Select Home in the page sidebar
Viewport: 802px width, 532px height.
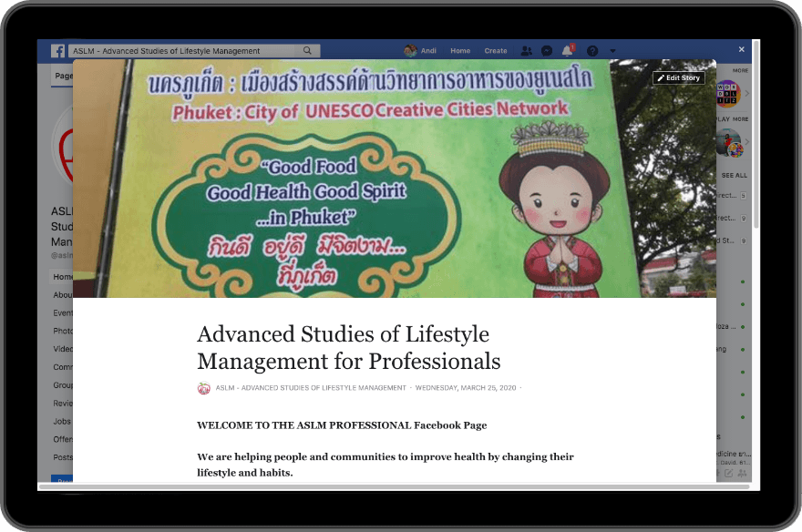62,277
